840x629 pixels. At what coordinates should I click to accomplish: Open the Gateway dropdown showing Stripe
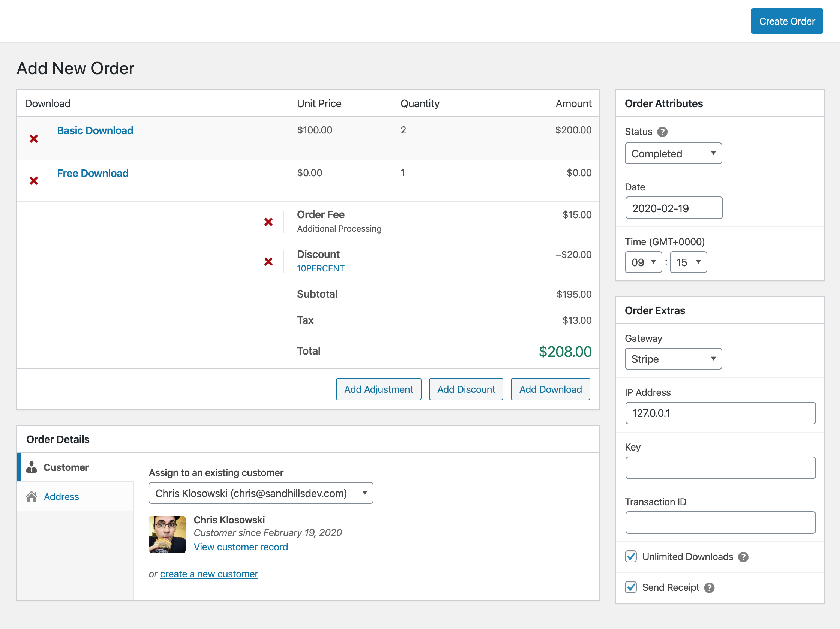673,359
